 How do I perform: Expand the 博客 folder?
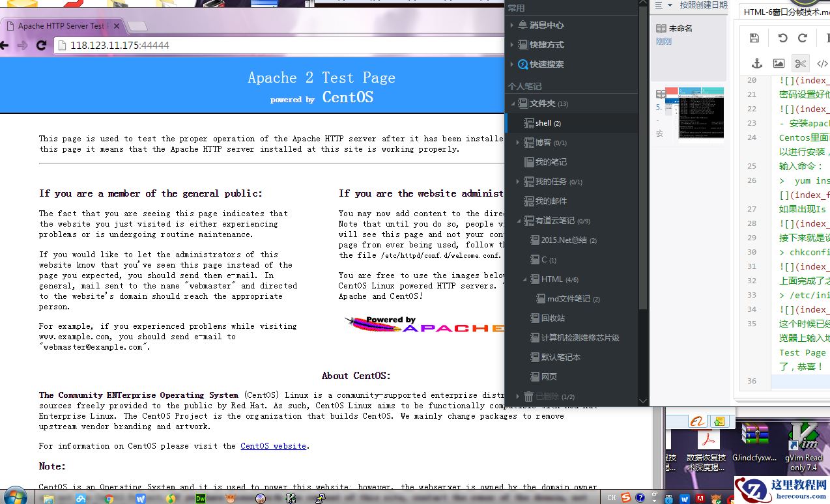pos(518,142)
